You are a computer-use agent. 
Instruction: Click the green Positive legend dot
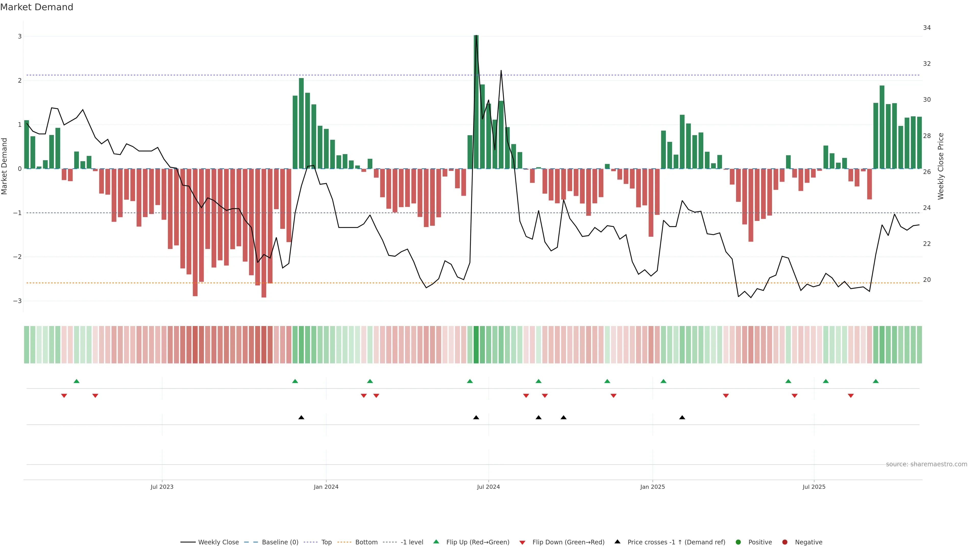(738, 542)
